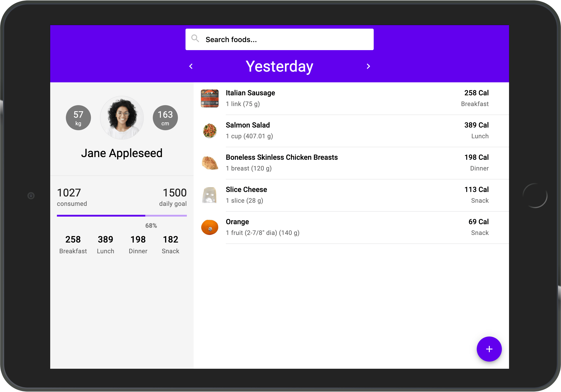The height and width of the screenshot is (392, 561).
Task: Click the Search foods input field
Action: pyautogui.click(x=280, y=39)
